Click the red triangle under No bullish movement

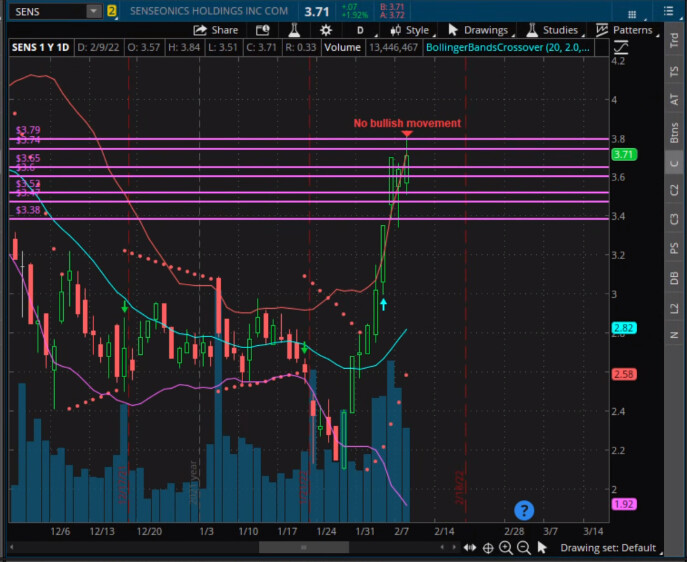click(407, 134)
